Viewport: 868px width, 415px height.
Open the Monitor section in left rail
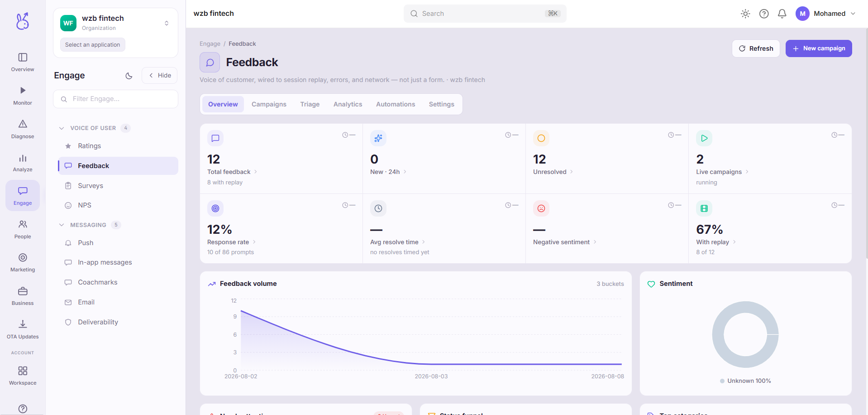coord(23,96)
